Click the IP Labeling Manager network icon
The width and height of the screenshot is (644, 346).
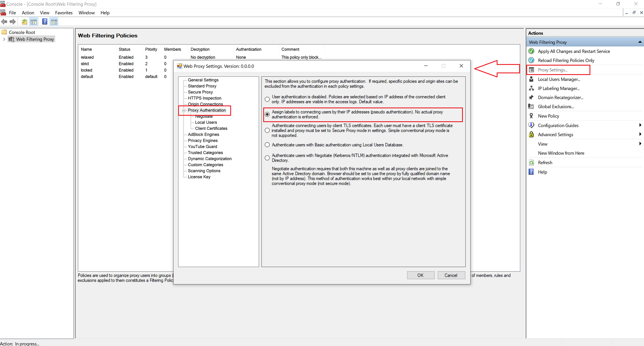click(531, 88)
